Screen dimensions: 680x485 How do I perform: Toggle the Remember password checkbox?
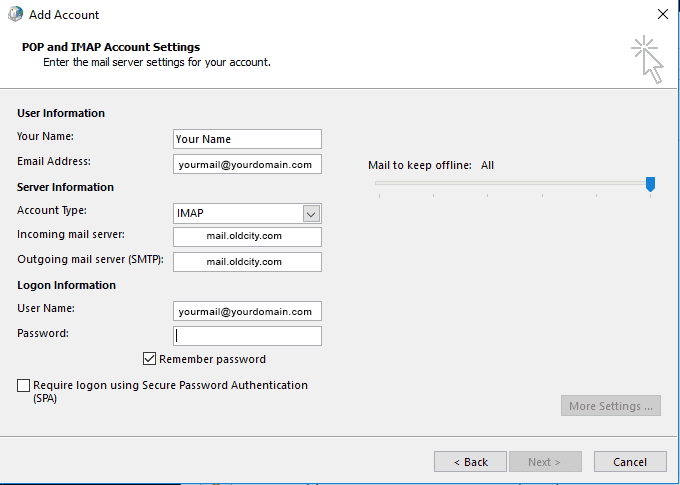(x=150, y=359)
